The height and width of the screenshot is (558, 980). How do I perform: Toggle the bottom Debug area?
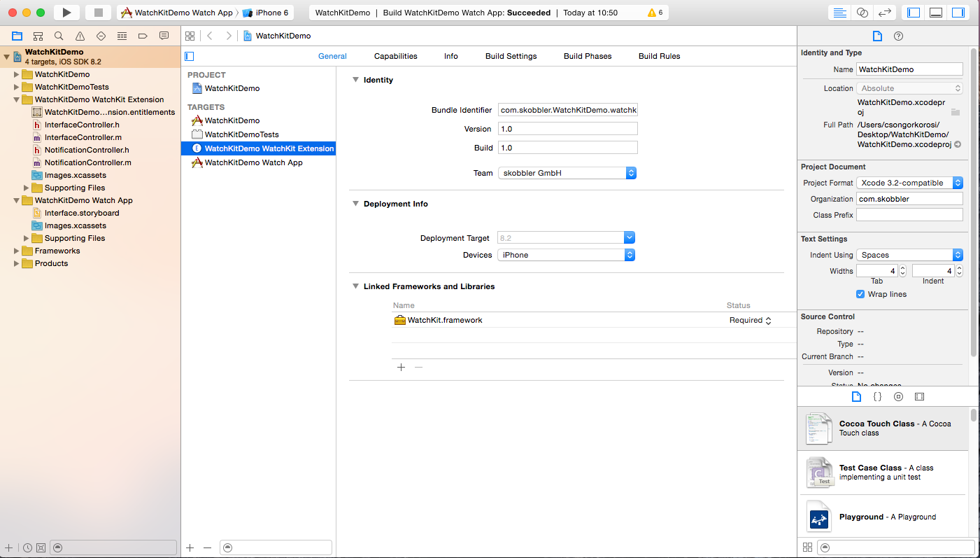[x=936, y=13]
